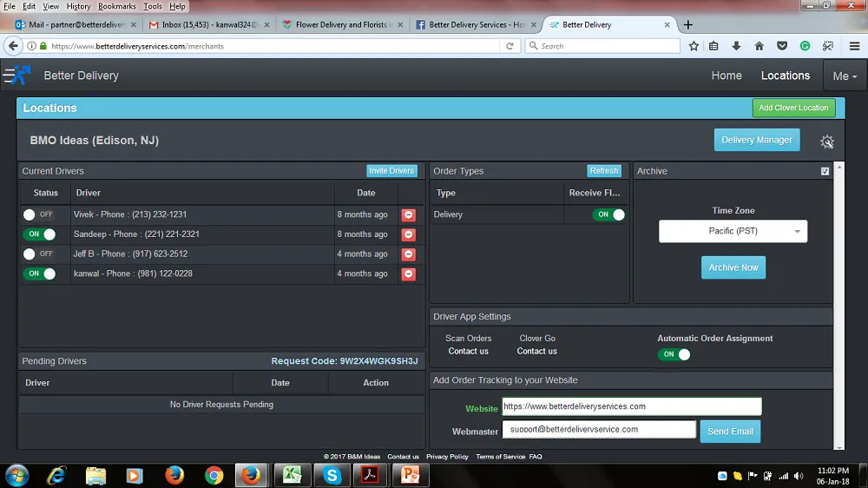
Task: Uncheck the Archive panel checkbox
Action: pos(825,171)
